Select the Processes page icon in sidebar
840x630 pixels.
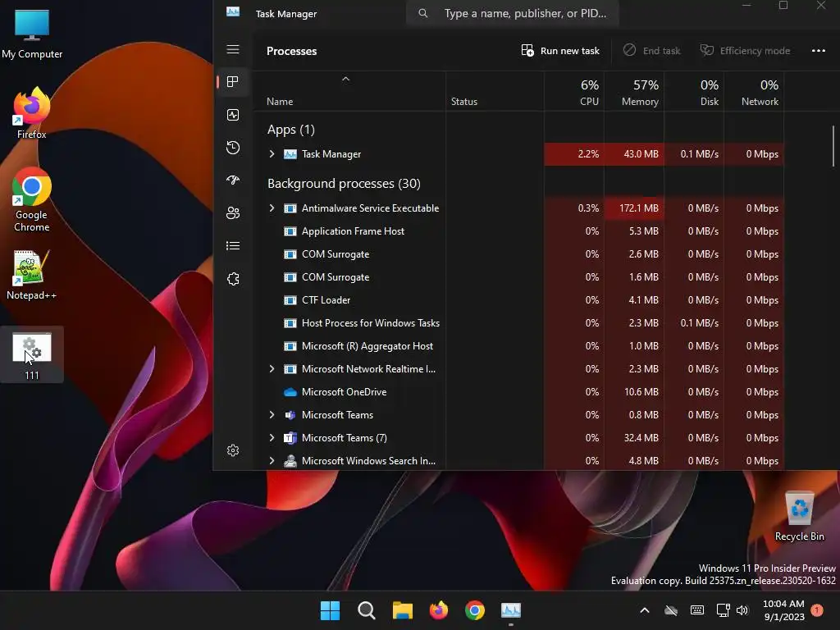(232, 81)
